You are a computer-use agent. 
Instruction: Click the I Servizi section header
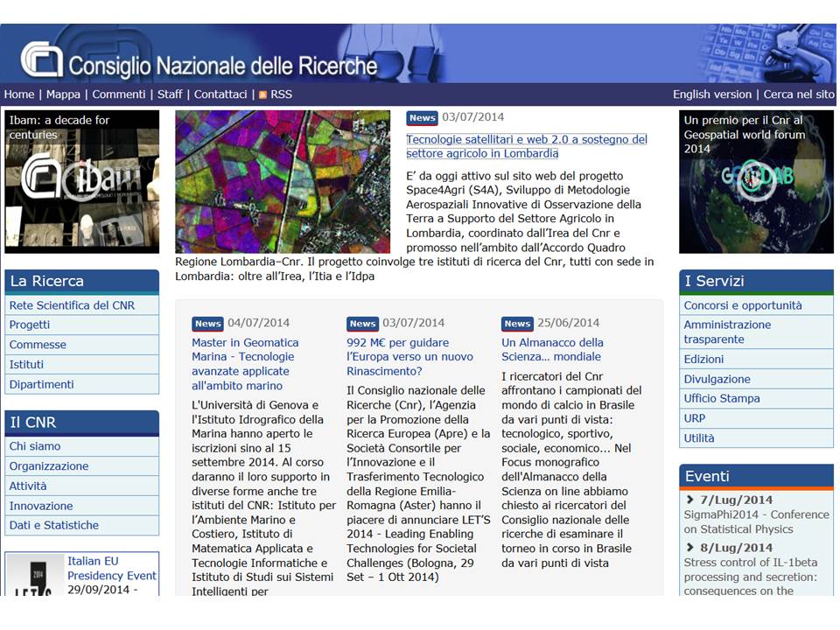(x=756, y=281)
